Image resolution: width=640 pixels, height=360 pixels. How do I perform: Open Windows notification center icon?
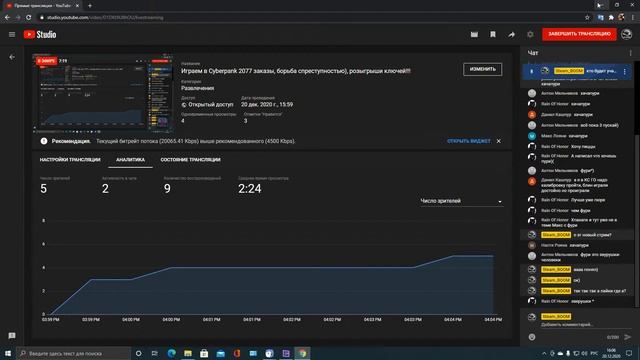629,353
